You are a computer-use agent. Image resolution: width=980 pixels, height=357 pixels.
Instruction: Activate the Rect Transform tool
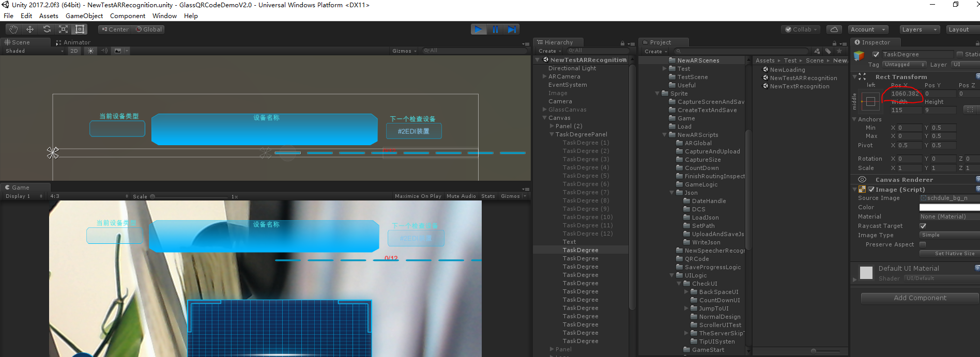(80, 29)
